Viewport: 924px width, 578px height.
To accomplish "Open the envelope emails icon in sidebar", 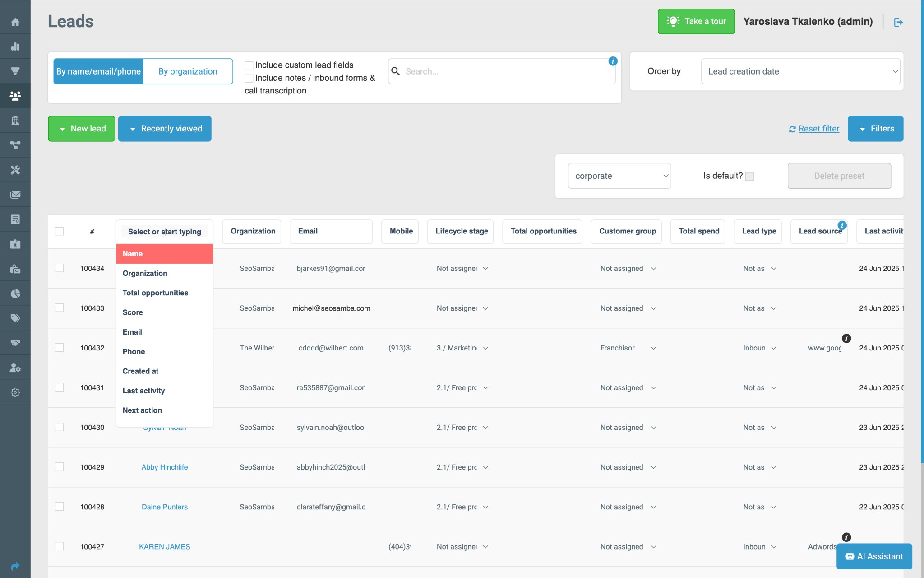I will [x=15, y=195].
